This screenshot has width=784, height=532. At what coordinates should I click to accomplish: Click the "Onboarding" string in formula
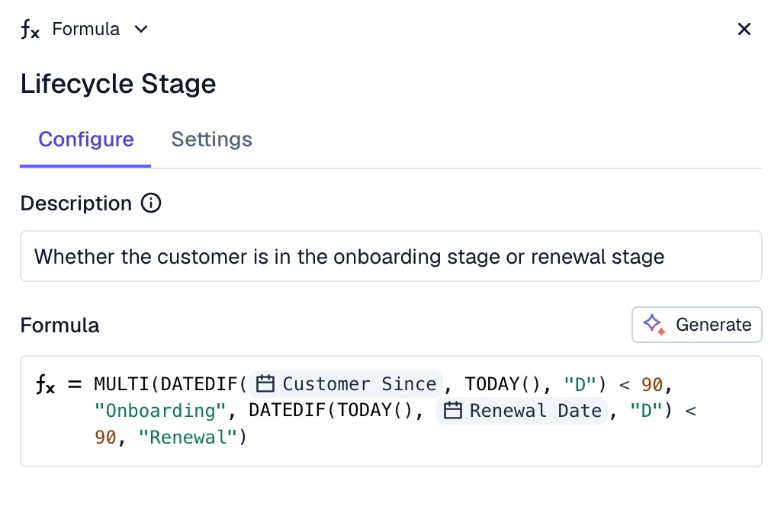click(160, 411)
